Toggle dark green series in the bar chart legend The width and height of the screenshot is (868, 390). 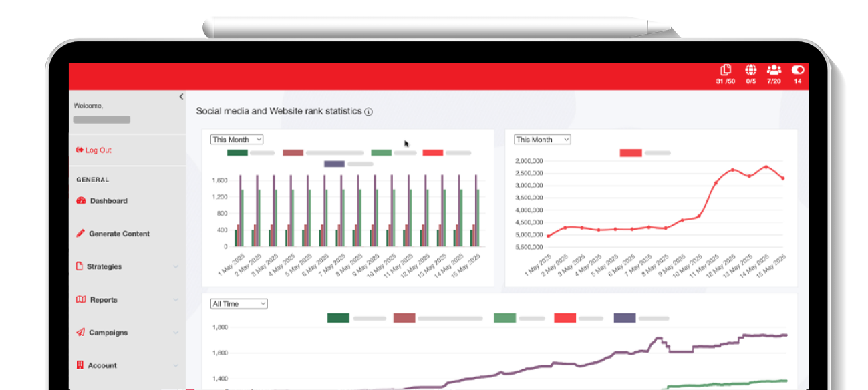[x=237, y=153]
